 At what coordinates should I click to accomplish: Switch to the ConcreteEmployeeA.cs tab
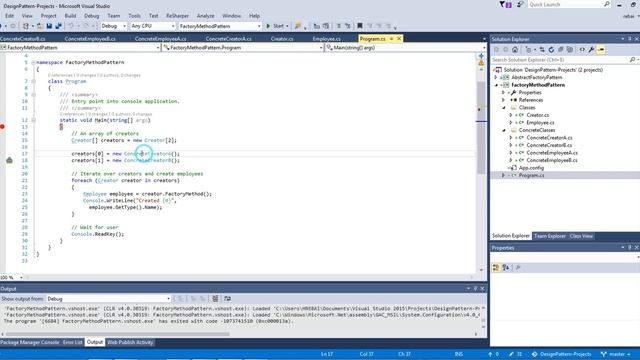click(x=160, y=39)
